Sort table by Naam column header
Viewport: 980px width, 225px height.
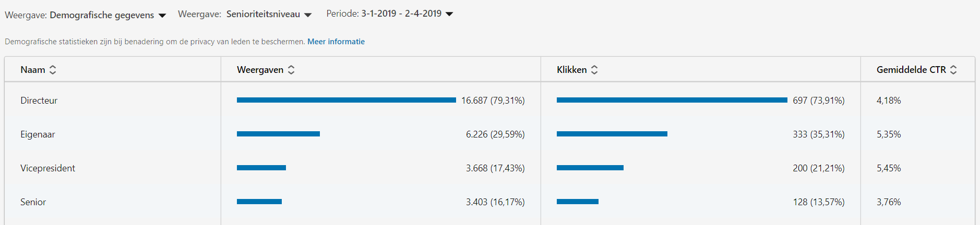33,70
